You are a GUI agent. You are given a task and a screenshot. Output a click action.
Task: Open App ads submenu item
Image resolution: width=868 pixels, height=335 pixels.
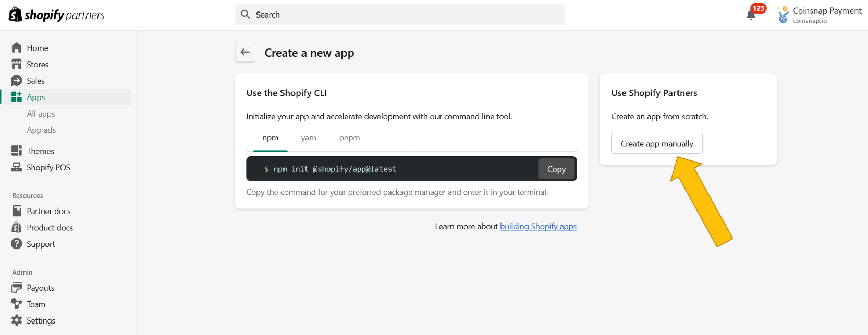point(41,130)
